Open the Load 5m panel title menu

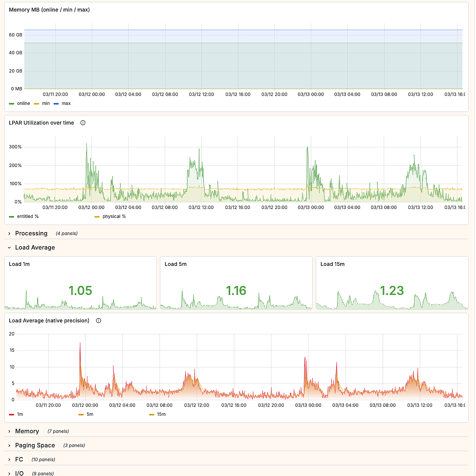click(176, 264)
